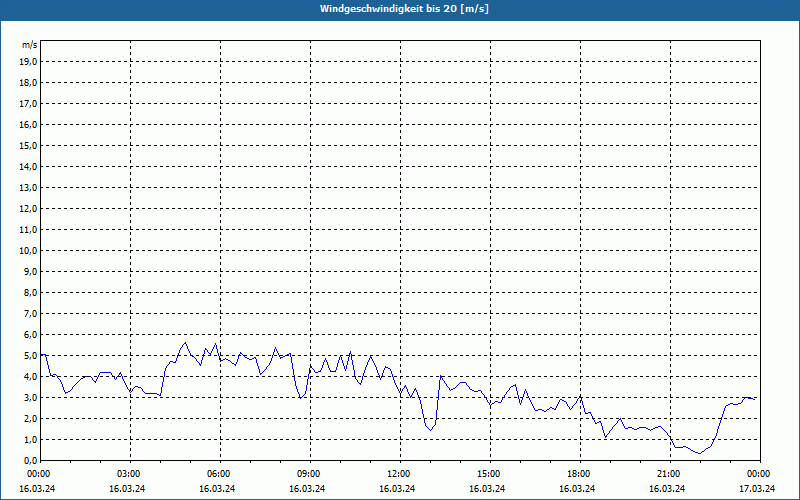Pick the '14,0' y-axis label
Screen dimensions: 800x500
(x=28, y=166)
